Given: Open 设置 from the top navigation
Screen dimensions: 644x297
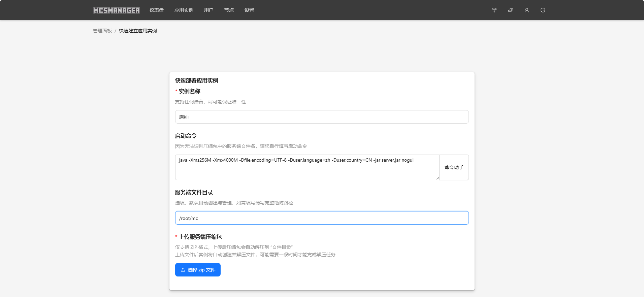Looking at the screenshot, I should [x=249, y=10].
